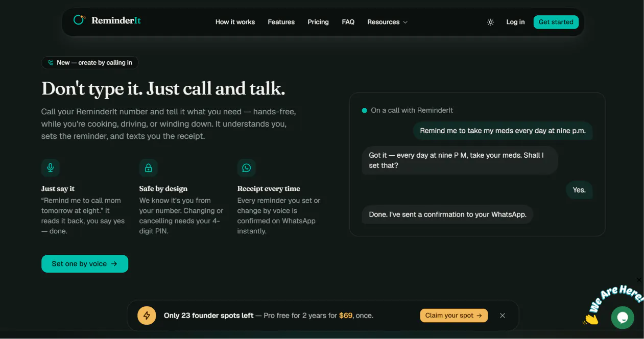
Task: Click the Don't type it. Just call and talk. headline
Action: pos(163,88)
